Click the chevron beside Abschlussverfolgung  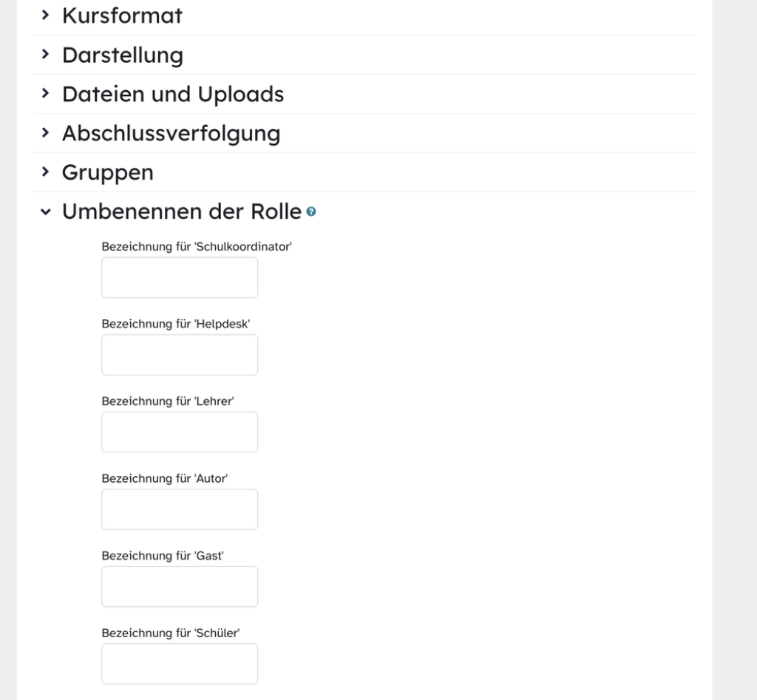click(x=45, y=132)
